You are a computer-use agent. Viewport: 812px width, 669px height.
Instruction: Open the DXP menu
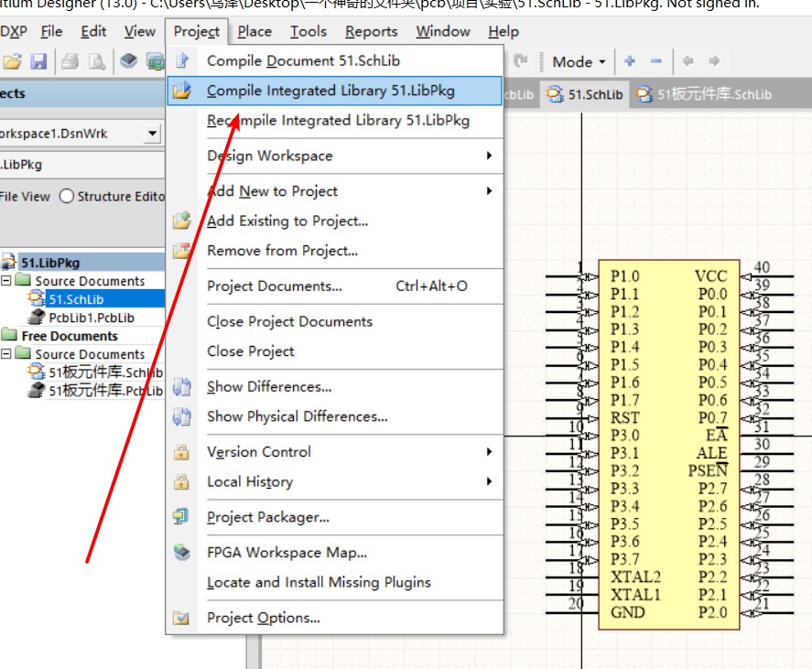click(14, 32)
